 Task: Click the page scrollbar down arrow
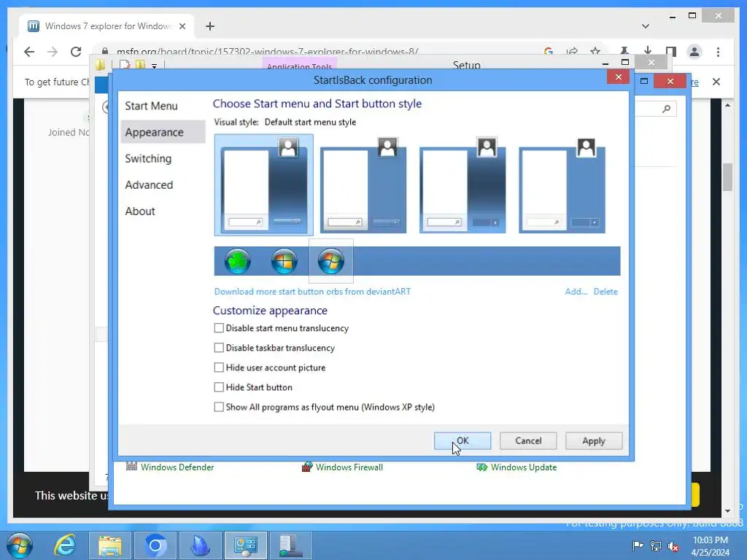coord(727,511)
